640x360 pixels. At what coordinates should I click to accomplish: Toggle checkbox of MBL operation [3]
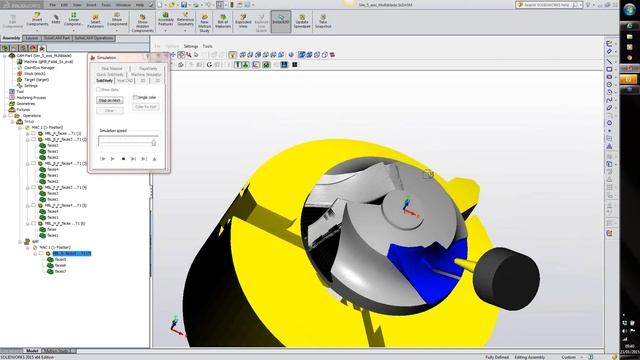pyautogui.click(x=34, y=163)
